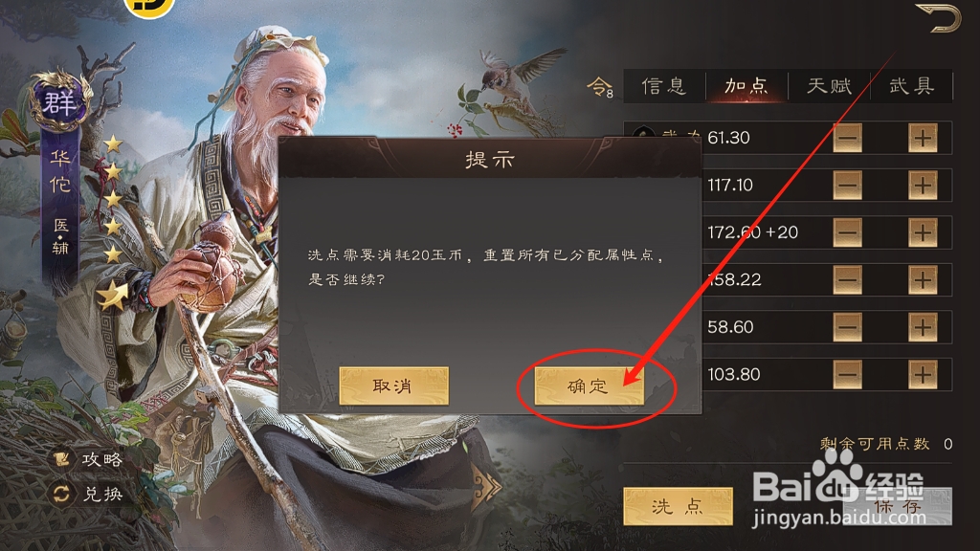This screenshot has height=551, width=980.
Task: Click the large gold star icon
Action: pos(113,295)
